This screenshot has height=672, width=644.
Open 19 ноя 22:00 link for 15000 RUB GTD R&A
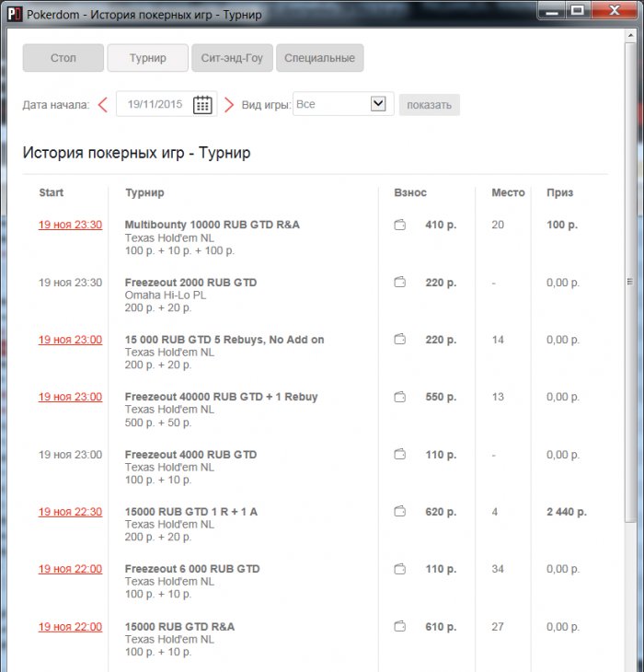[x=70, y=627]
